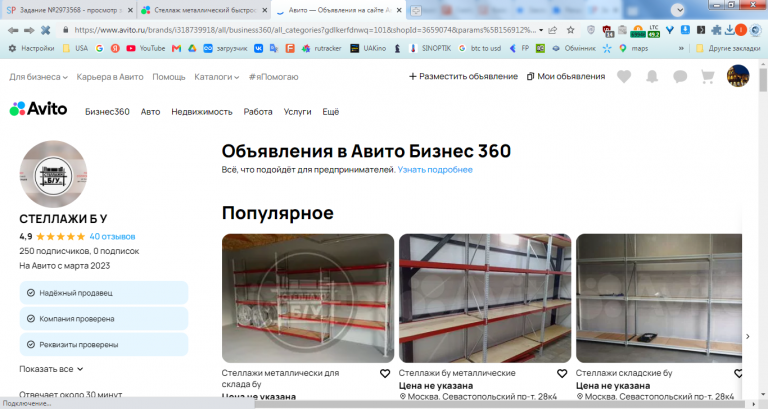
Task: Click the 'Реквизиты проверены' badge
Action: point(104,345)
